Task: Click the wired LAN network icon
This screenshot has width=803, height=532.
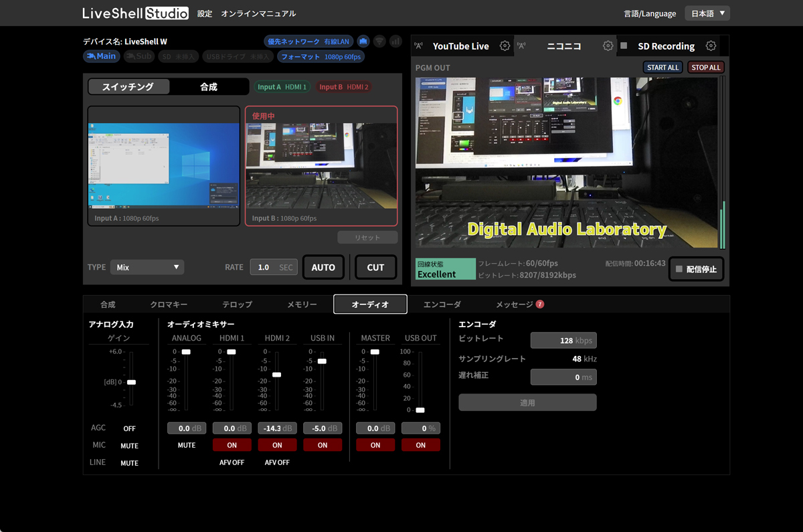Action: point(363,41)
